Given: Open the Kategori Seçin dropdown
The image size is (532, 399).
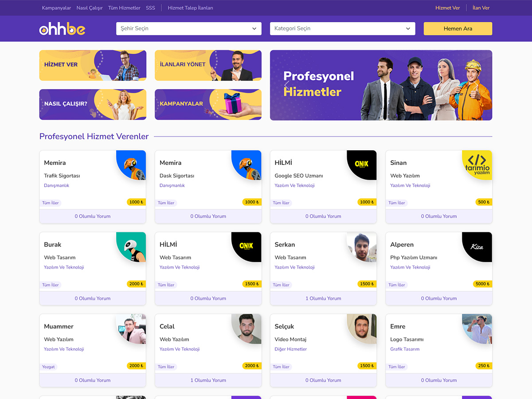Looking at the screenshot, I should (342, 28).
